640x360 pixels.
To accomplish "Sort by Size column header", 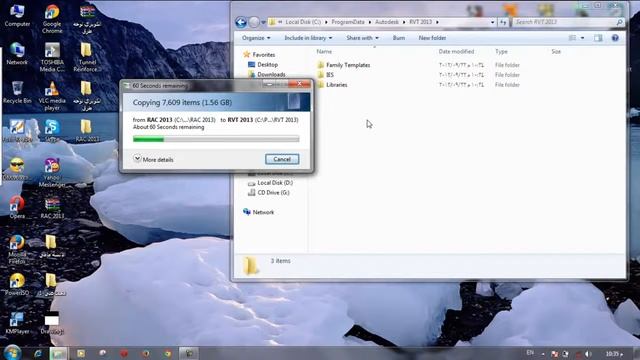I will point(556,52).
